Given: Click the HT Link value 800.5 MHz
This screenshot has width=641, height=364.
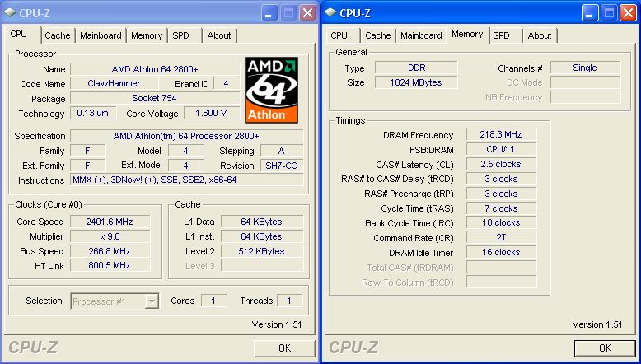Looking at the screenshot, I should [x=110, y=265].
